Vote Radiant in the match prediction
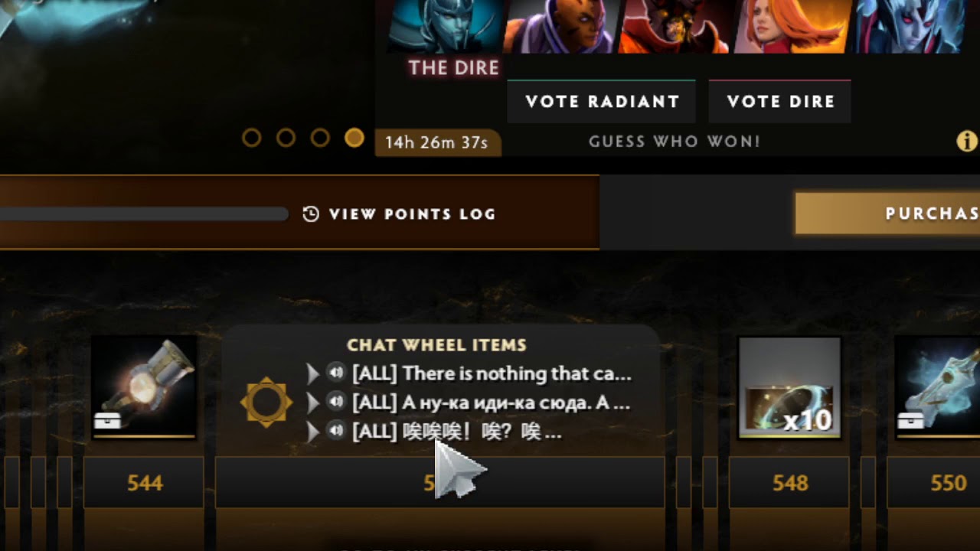 point(602,102)
